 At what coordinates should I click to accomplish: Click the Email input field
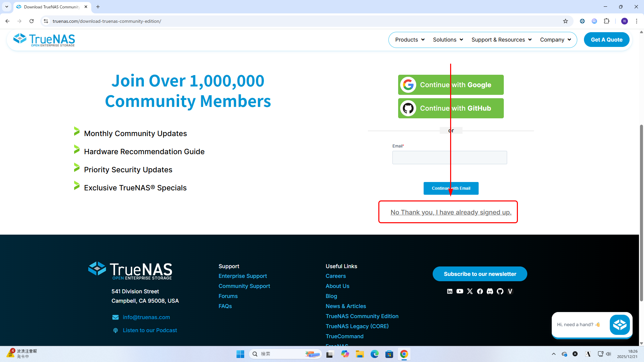tap(449, 158)
